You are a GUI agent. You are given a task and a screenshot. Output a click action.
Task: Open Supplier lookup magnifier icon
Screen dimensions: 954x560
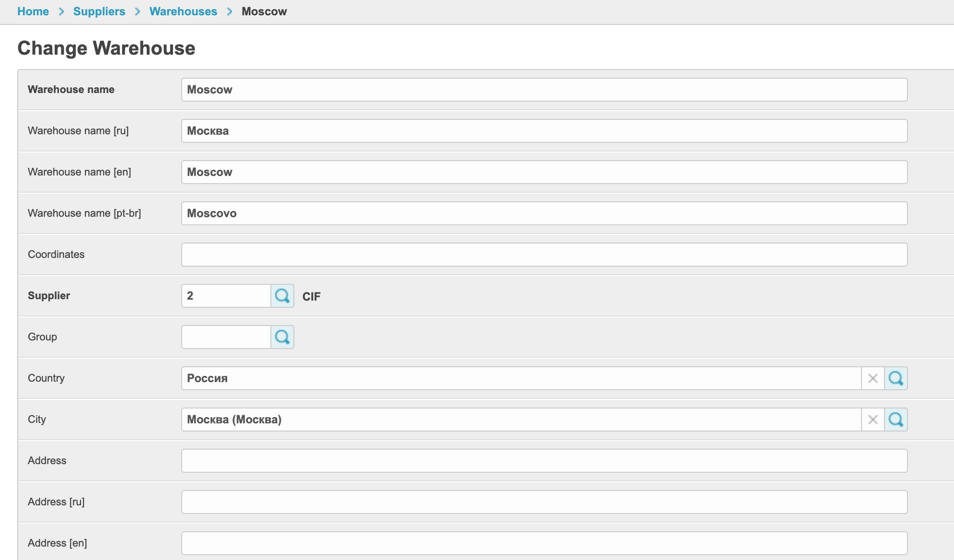tap(282, 296)
